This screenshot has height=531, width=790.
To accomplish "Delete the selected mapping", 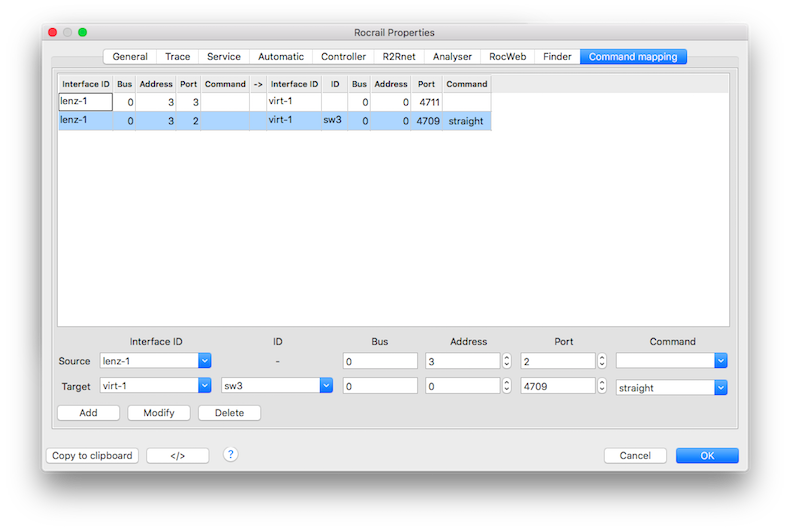I will pos(229,413).
